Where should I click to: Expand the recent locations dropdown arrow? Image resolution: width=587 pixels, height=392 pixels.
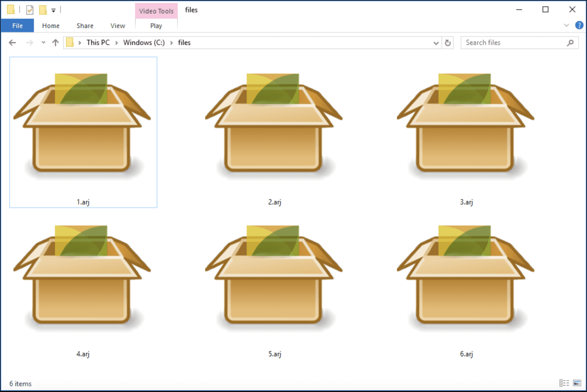pyautogui.click(x=43, y=42)
